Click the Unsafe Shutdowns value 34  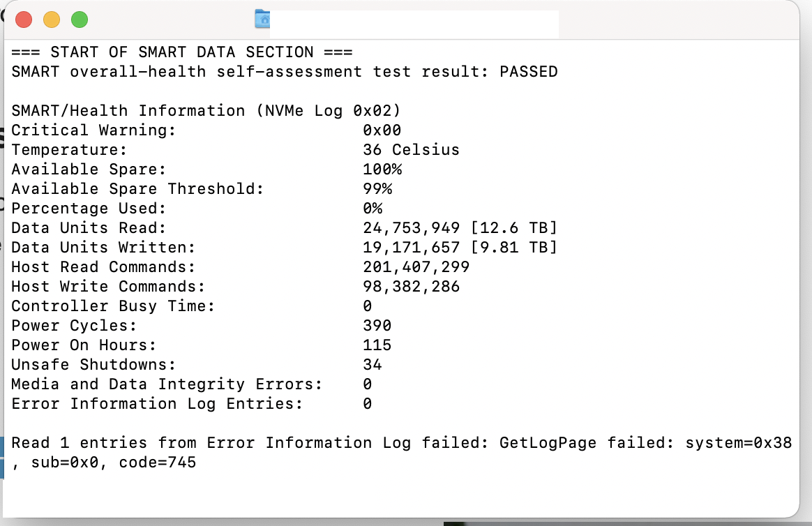pyautogui.click(x=372, y=364)
